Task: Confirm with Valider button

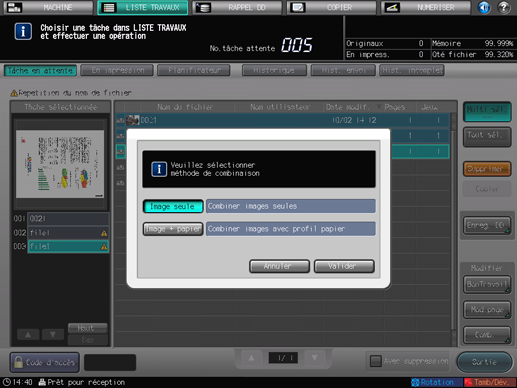Action: pyautogui.click(x=344, y=266)
